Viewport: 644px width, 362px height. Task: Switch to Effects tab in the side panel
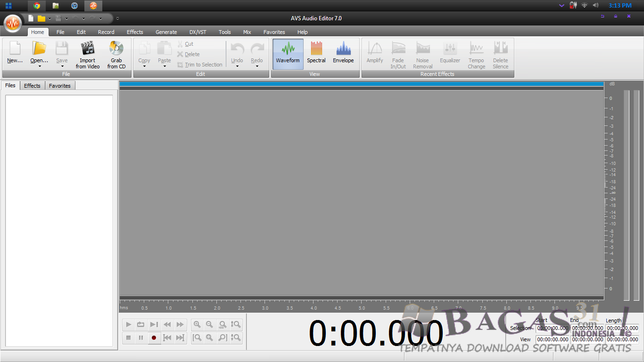(32, 85)
